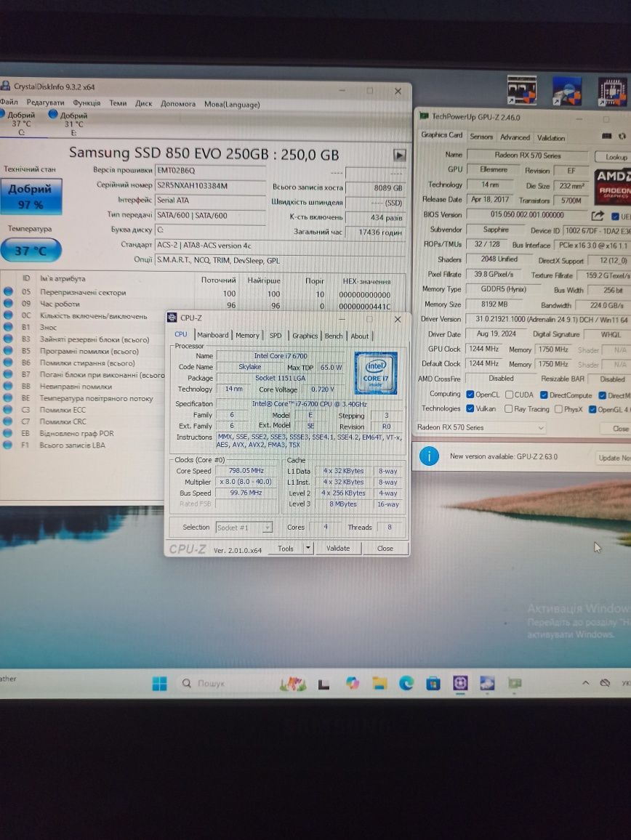Switch to the Bench tab in CPU-Z

(x=334, y=336)
